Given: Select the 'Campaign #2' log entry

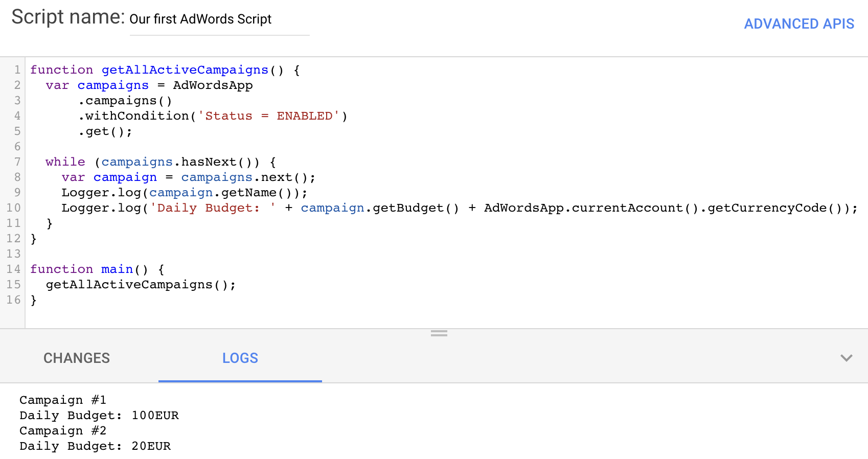Looking at the screenshot, I should point(63,431).
